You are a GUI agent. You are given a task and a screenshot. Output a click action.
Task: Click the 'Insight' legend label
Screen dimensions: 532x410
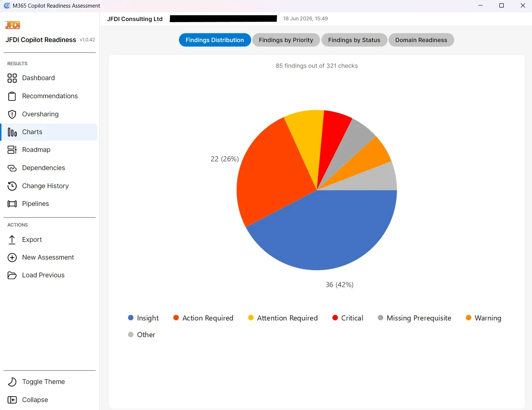coord(148,318)
